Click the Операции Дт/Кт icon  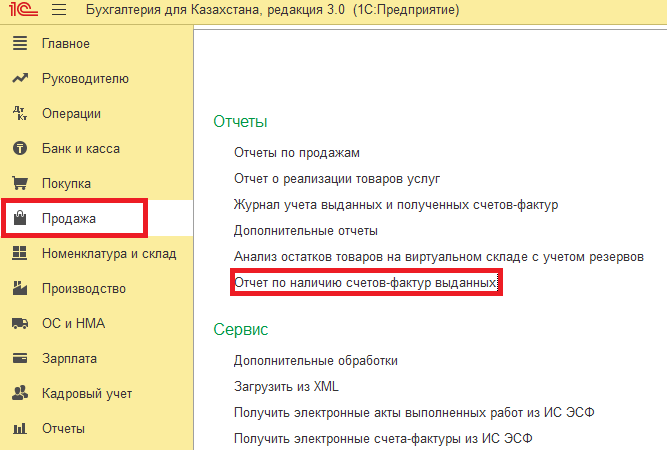point(19,114)
